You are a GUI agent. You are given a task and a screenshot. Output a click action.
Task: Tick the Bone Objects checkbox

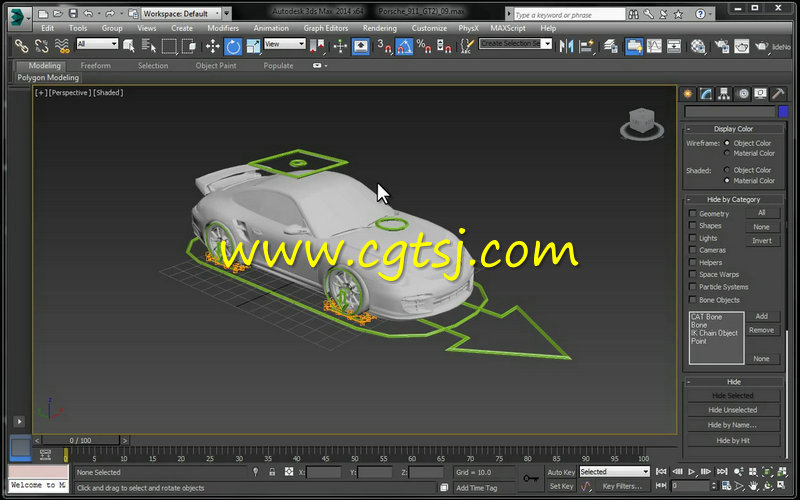point(692,299)
